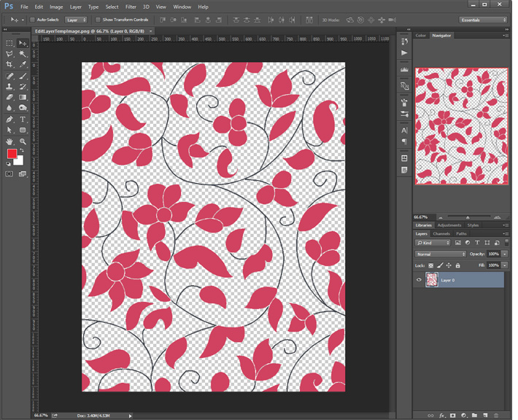Image resolution: width=518 pixels, height=420 pixels.
Task: Click the Layer 0 thumbnail
Action: 432,280
